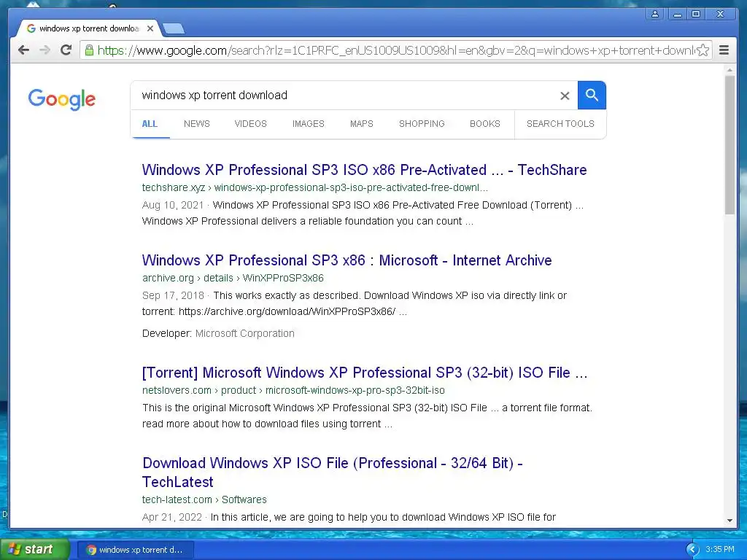Image resolution: width=747 pixels, height=560 pixels.
Task: Click Microsoft Corporation developer text
Action: click(x=245, y=333)
